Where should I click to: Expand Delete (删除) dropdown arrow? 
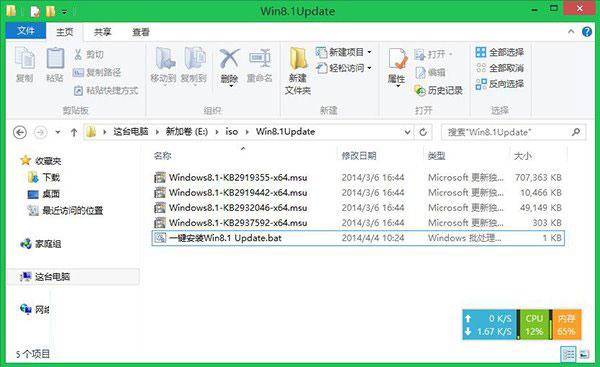pos(231,86)
